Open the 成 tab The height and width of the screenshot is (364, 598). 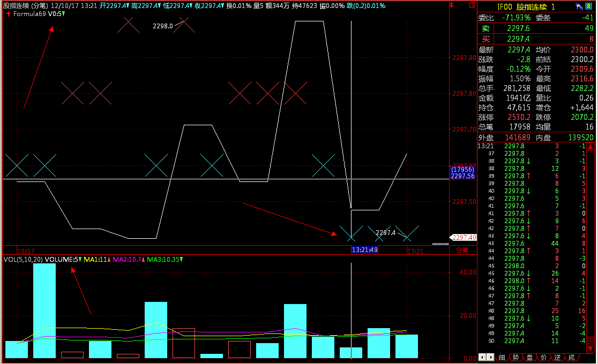click(x=571, y=357)
